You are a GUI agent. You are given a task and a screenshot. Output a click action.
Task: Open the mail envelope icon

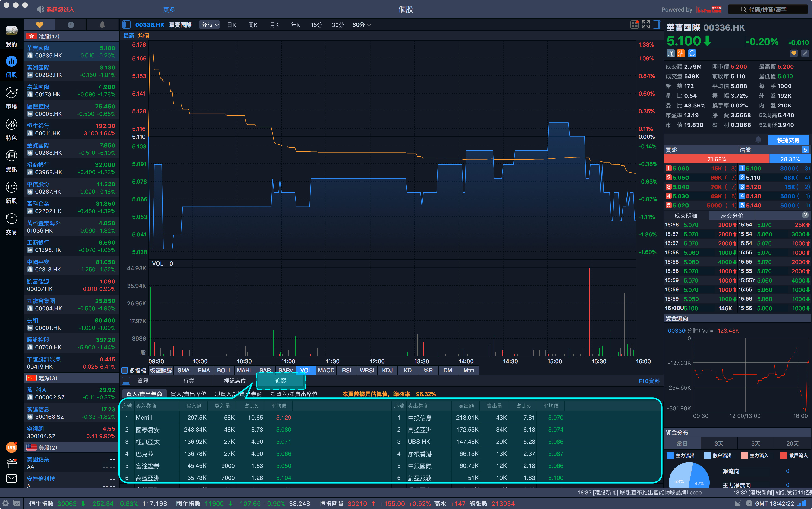(x=11, y=478)
